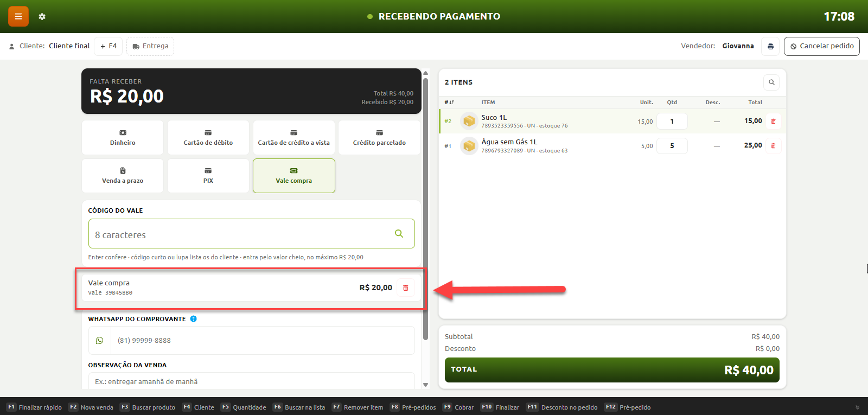Search voucher list with the lupa icon

(399, 234)
